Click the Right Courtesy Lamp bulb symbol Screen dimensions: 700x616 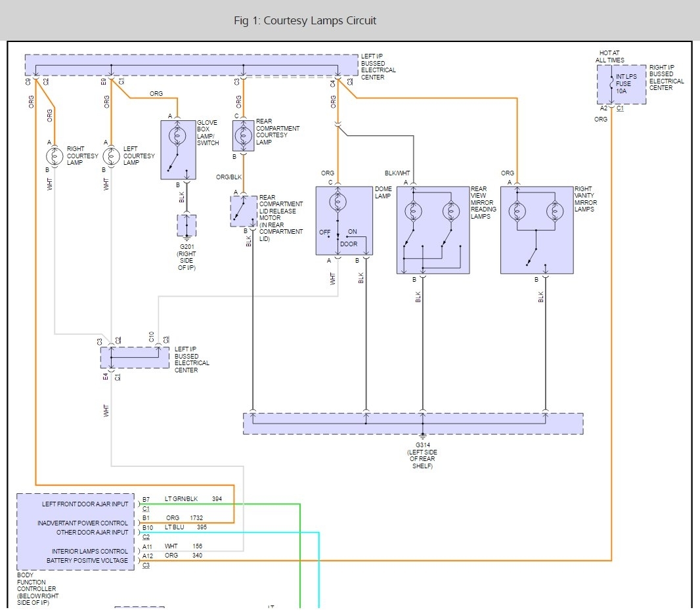(55, 156)
